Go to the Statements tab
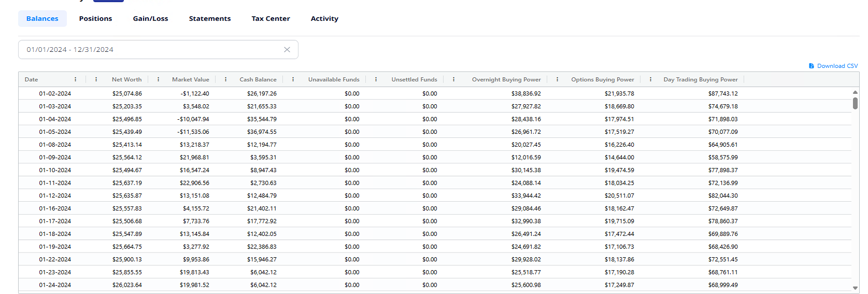Image resolution: width=868 pixels, height=294 pixels. 210,19
